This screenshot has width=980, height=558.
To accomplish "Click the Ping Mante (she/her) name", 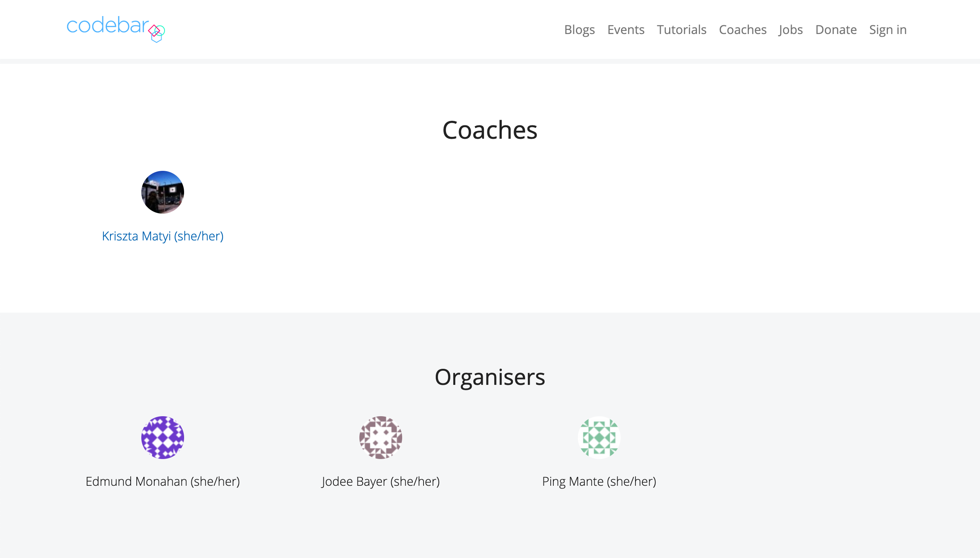I will tap(598, 481).
